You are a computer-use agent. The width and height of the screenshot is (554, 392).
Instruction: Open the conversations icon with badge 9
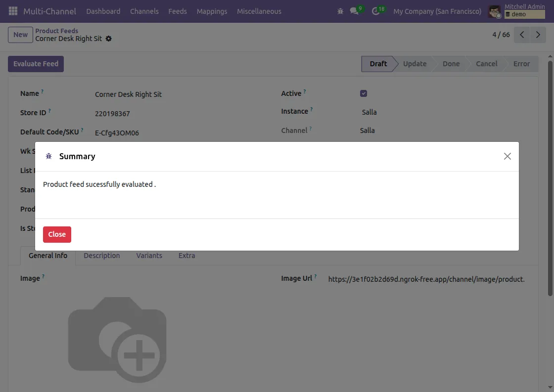354,11
